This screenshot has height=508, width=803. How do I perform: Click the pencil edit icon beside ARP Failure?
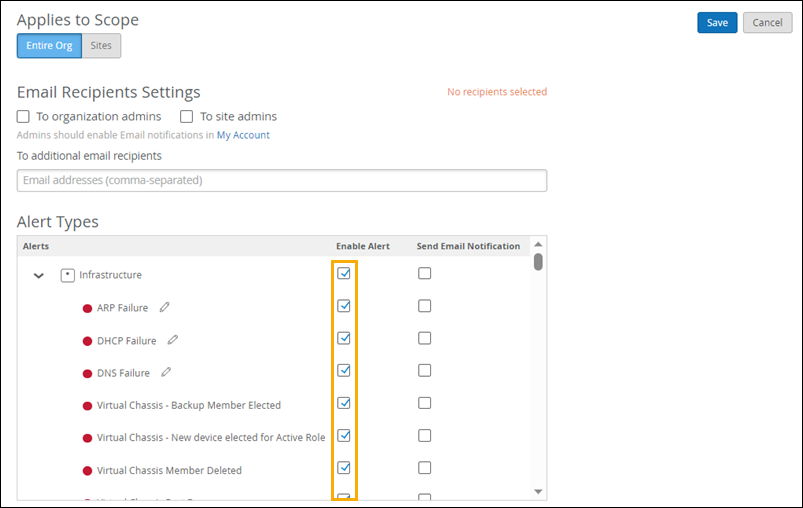(x=165, y=307)
